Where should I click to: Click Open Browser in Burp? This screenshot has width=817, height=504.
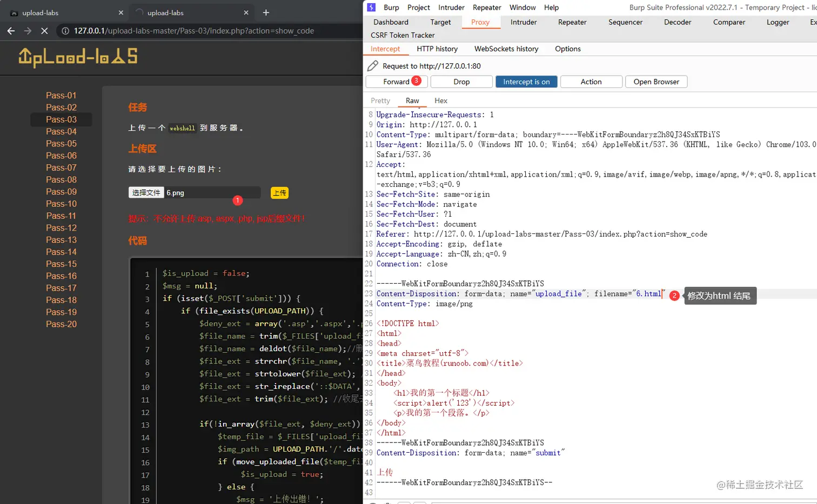(657, 82)
